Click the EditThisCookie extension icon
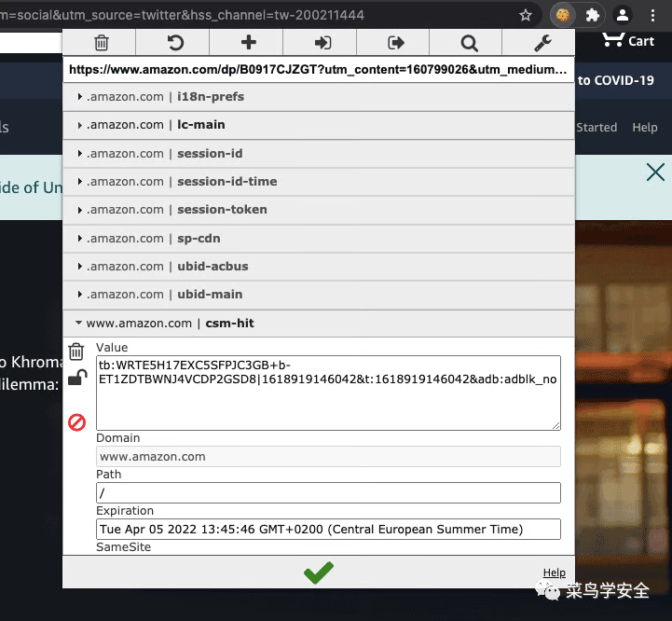Screen dimensions: 672x621 pyautogui.click(x=563, y=16)
